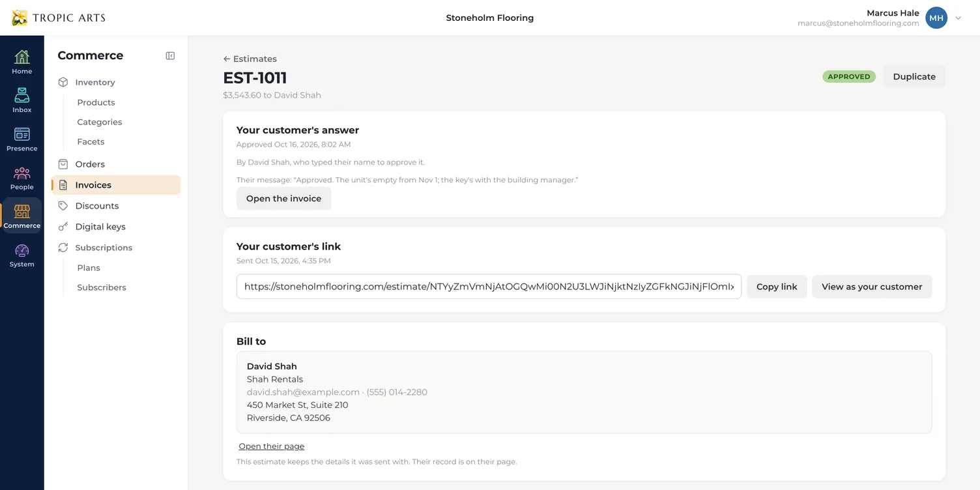The height and width of the screenshot is (490, 980).
Task: Click the 450 Market St, Suite 210 address
Action: (298, 405)
